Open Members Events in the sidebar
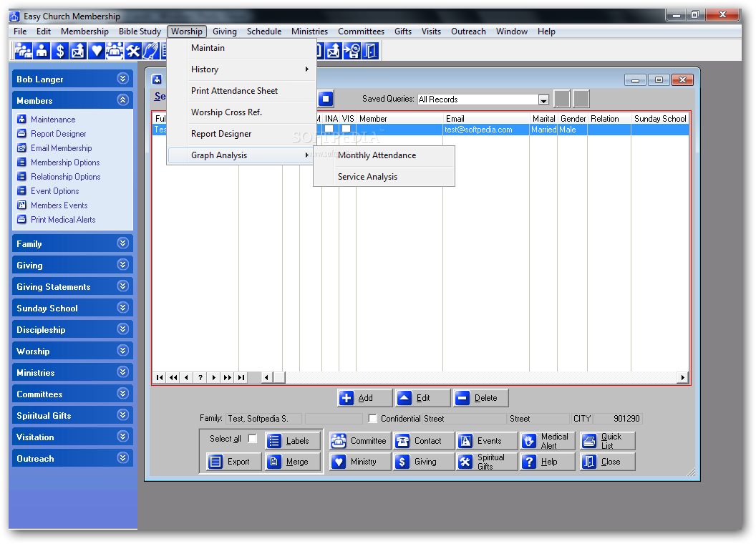 click(59, 205)
